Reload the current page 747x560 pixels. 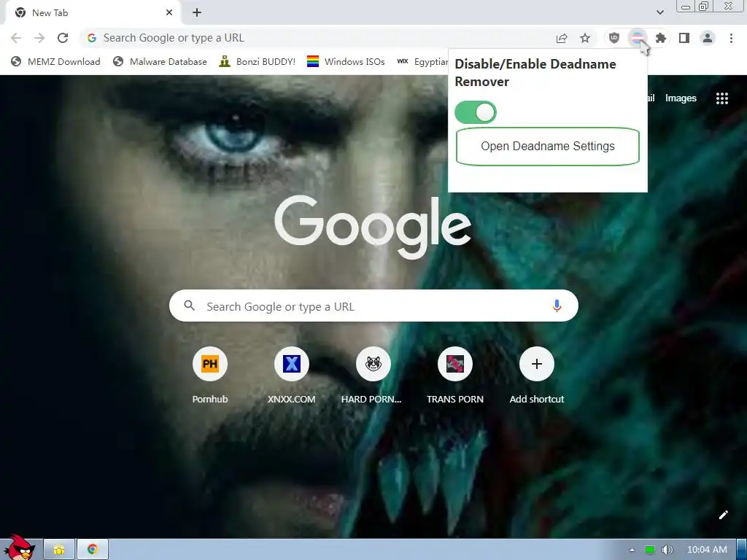[63, 38]
